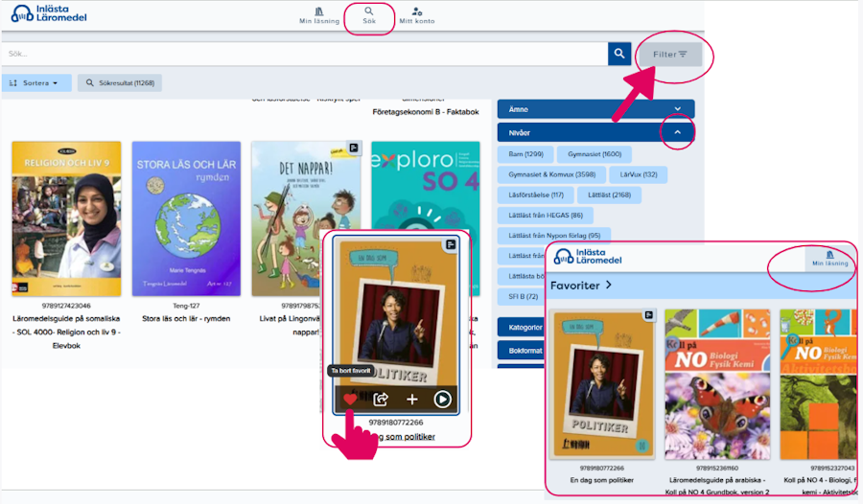The width and height of the screenshot is (863, 504).
Task: Toggle the Barn (1299) level filter
Action: (526, 153)
